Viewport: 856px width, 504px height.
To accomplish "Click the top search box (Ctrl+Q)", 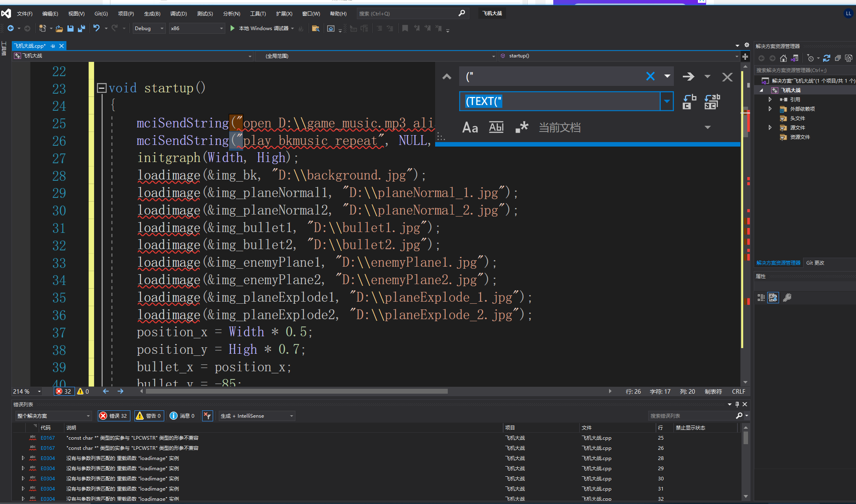I will coord(412,13).
